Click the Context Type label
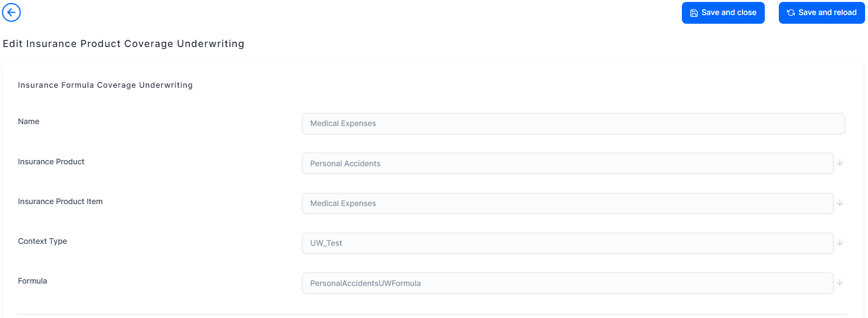 pos(42,241)
